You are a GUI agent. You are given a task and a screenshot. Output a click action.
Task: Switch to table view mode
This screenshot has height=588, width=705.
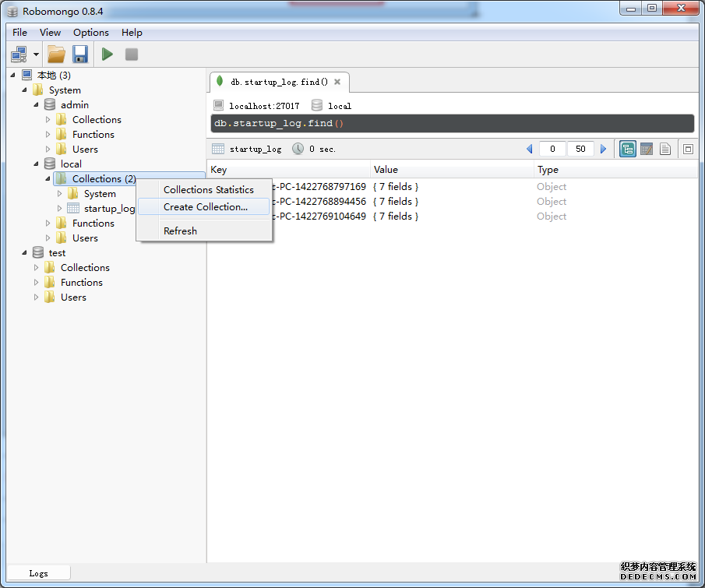click(x=646, y=149)
